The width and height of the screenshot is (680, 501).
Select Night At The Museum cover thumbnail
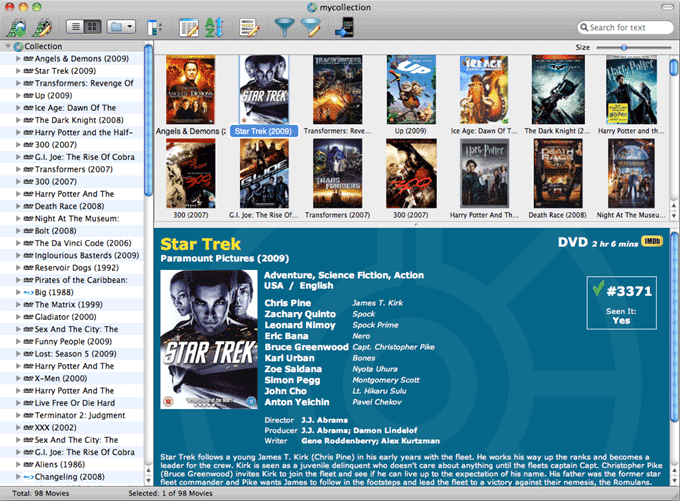tap(631, 174)
